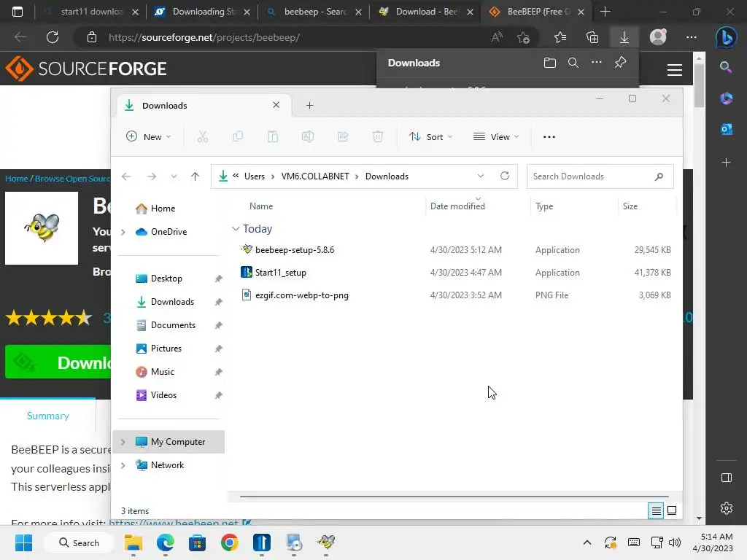Open Edge Settings and more menu

(x=692, y=37)
